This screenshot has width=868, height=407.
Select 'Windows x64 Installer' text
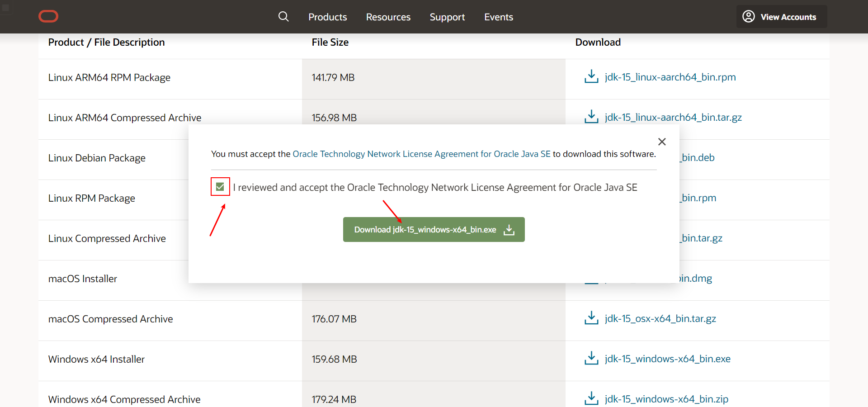click(x=96, y=359)
